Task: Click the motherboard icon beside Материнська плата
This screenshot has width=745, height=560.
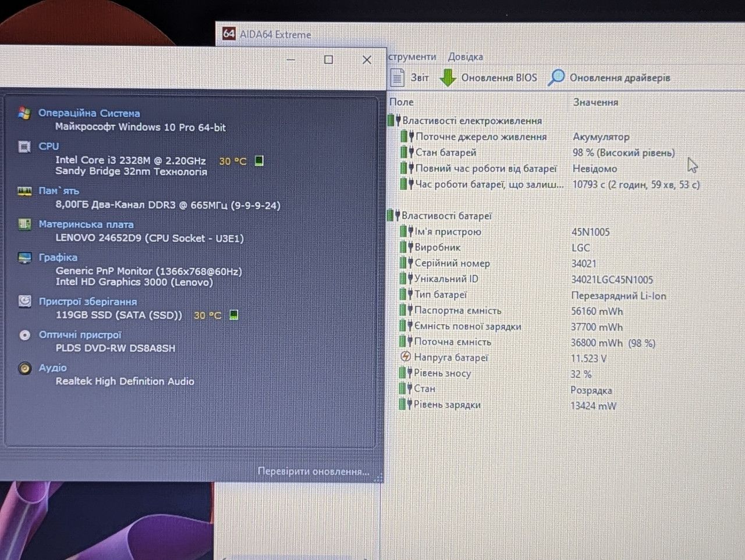Action: (x=24, y=224)
